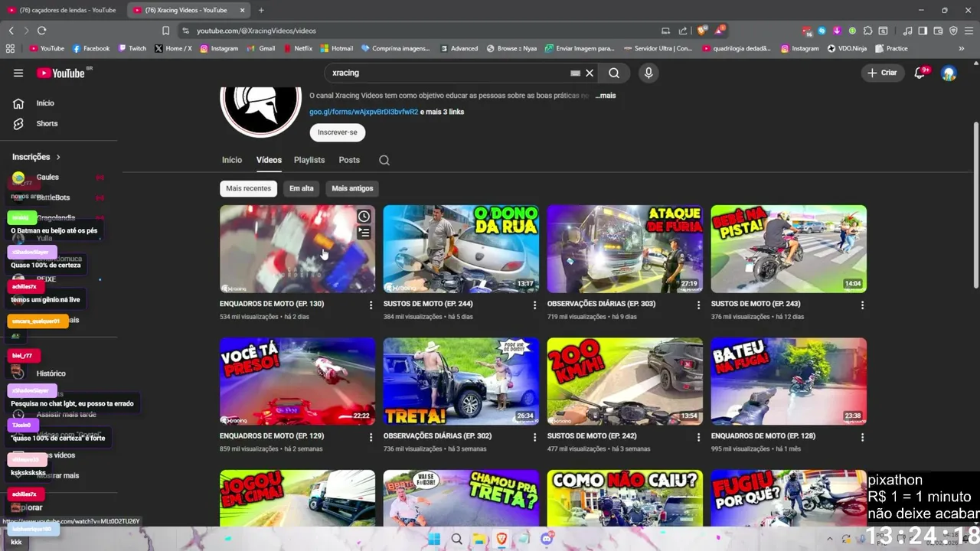This screenshot has width=980, height=551.
Task: Open options for SUSTOS DE MOTO (EP. 242)
Action: [698, 437]
